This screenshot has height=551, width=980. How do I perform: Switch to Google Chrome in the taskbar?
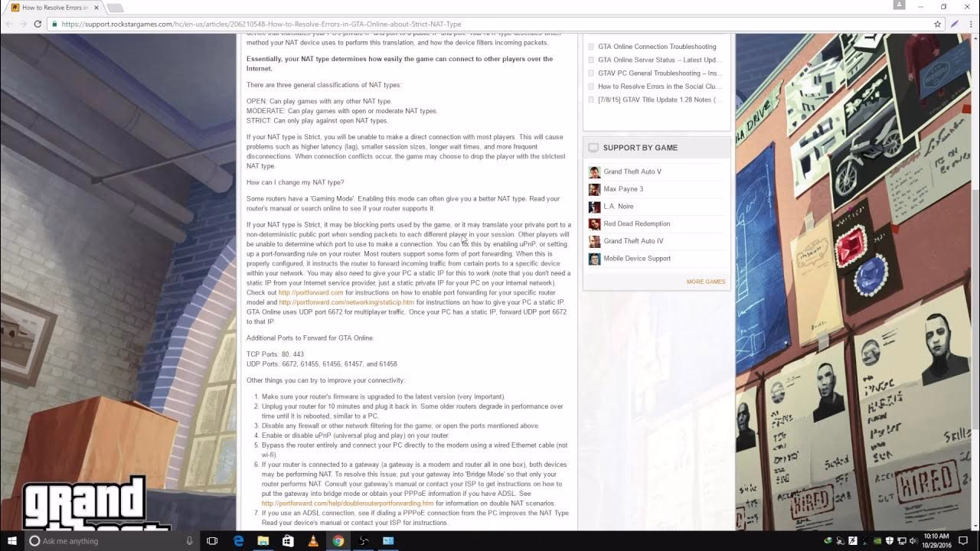click(338, 541)
